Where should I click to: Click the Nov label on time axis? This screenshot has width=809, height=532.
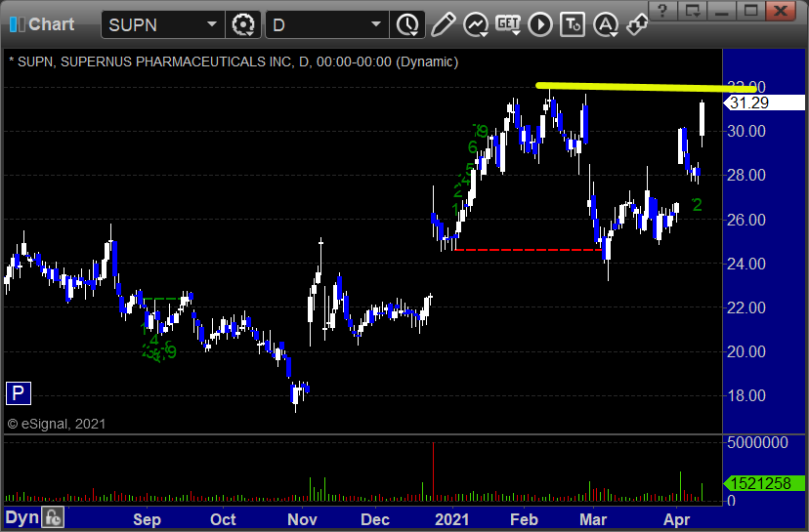pyautogui.click(x=302, y=519)
